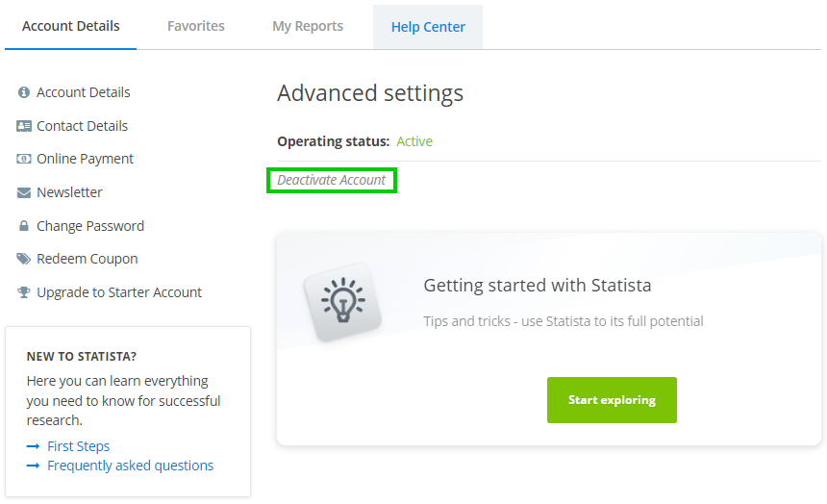Click the arrow icon before Frequently asked questions
Viewport: 827px width, 504px height.
point(33,466)
